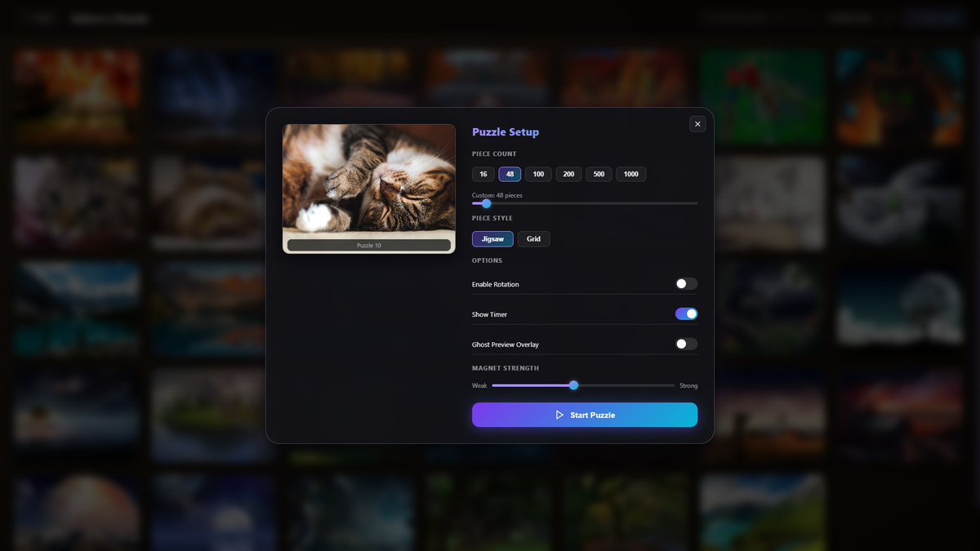The width and height of the screenshot is (980, 551).
Task: Click the Puzzle Setup heading
Action: [506, 132]
